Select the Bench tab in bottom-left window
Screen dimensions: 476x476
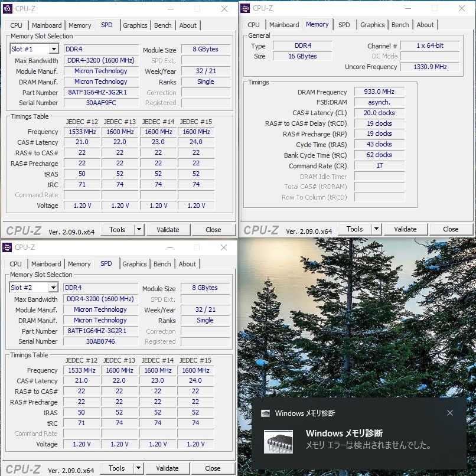(162, 264)
